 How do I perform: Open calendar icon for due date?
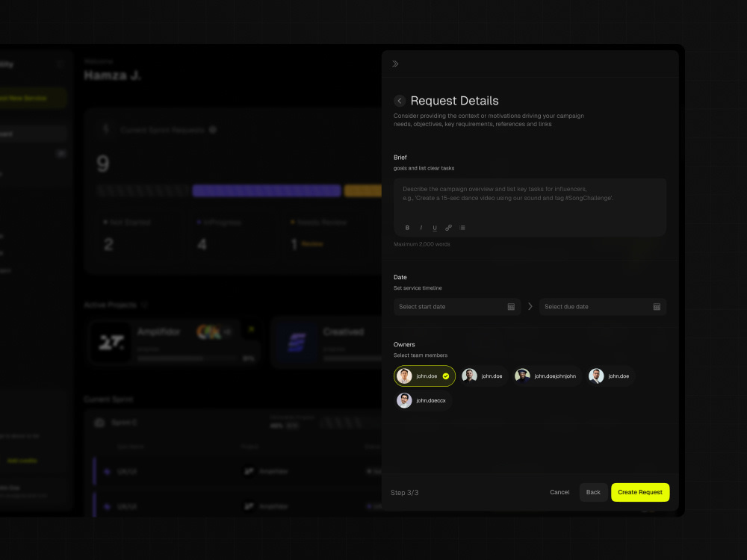point(657,307)
